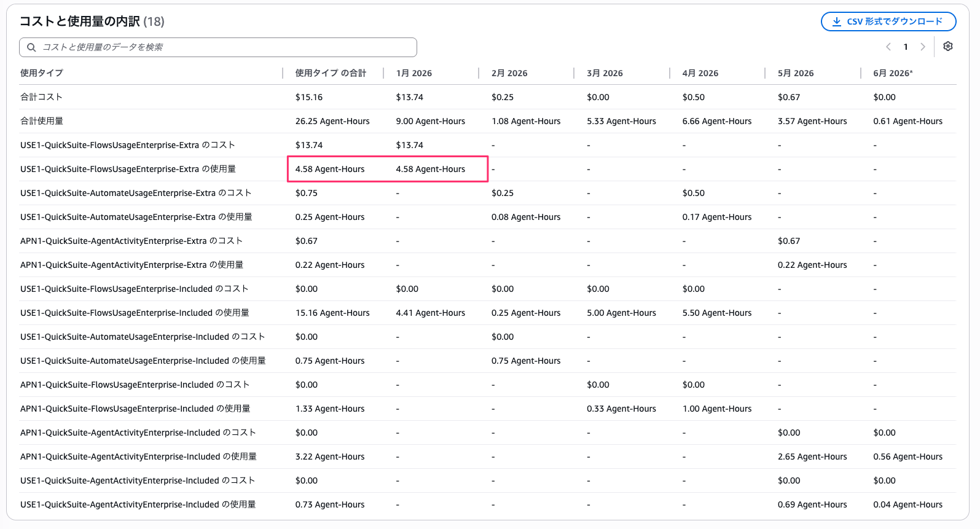This screenshot has width=980, height=529.
Task: Select APN1-QuickSuite-AgentActivityEnterprise-Extra のコスト row label
Action: (131, 241)
